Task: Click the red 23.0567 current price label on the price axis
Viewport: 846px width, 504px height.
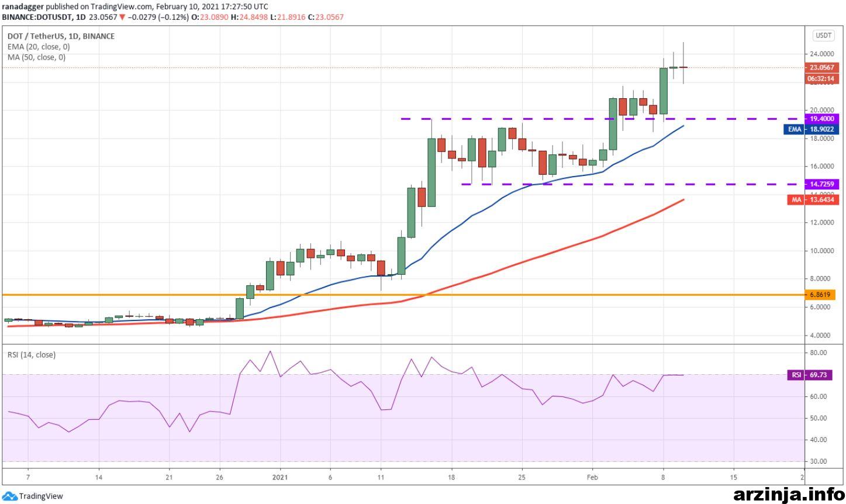Action: (823, 67)
